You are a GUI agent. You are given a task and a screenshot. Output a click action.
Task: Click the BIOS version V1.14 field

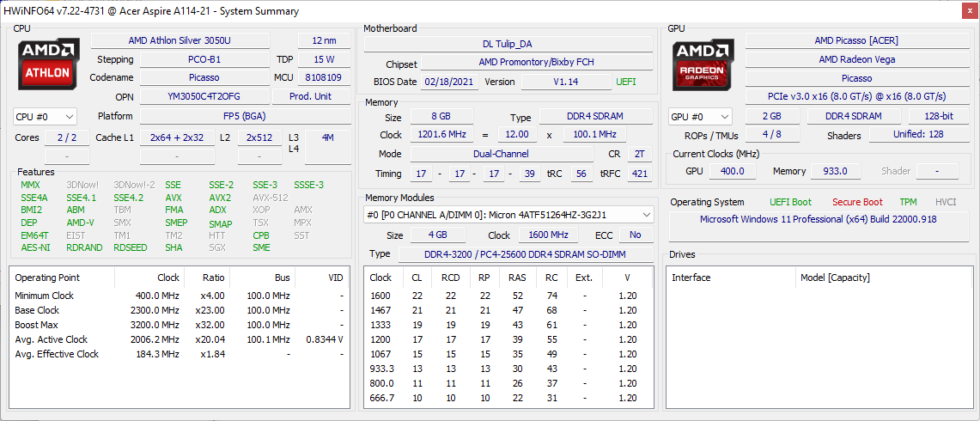pyautogui.click(x=566, y=82)
